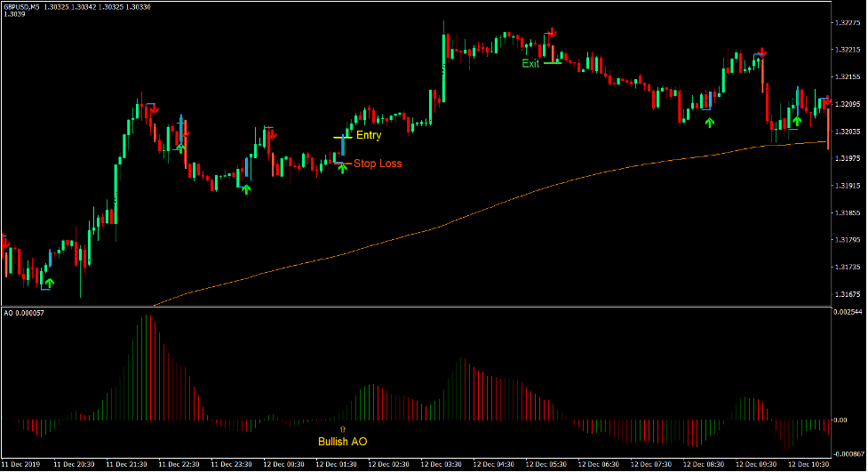Select the yellow Entry text label

[368, 136]
